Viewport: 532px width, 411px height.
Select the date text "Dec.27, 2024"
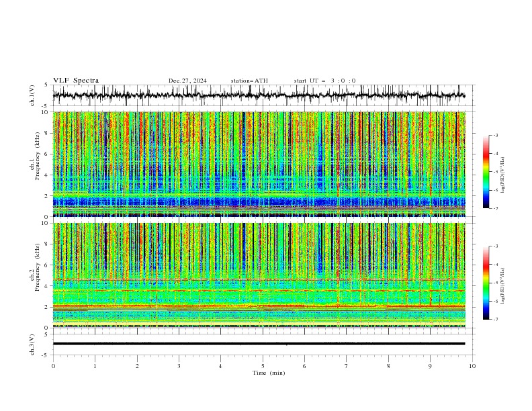coord(187,81)
